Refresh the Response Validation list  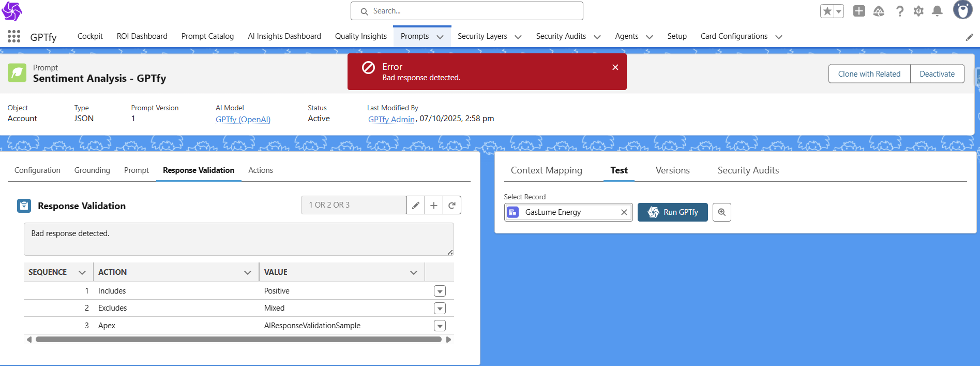pyautogui.click(x=452, y=206)
